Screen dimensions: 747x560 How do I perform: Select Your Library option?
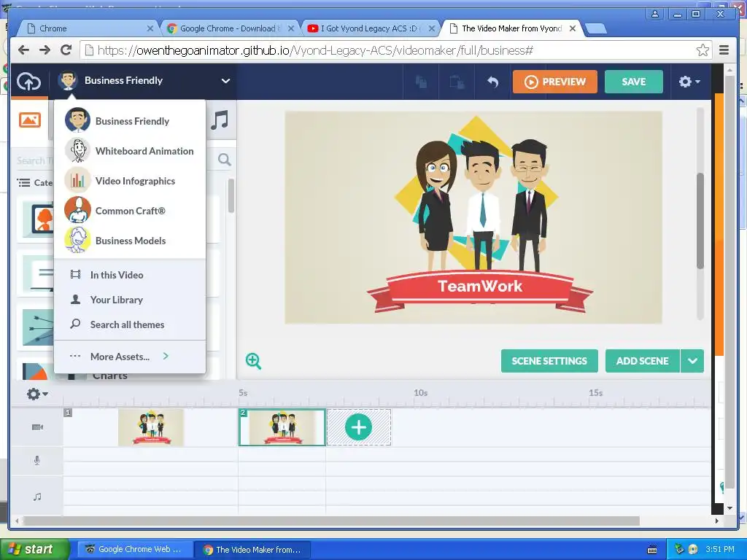coord(130,300)
